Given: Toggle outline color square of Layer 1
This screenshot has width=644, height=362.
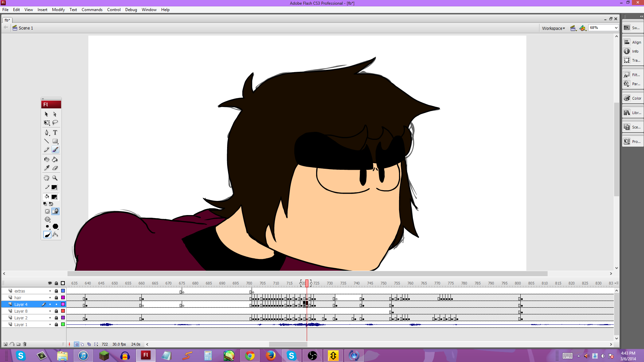Looking at the screenshot, I should (x=63, y=325).
